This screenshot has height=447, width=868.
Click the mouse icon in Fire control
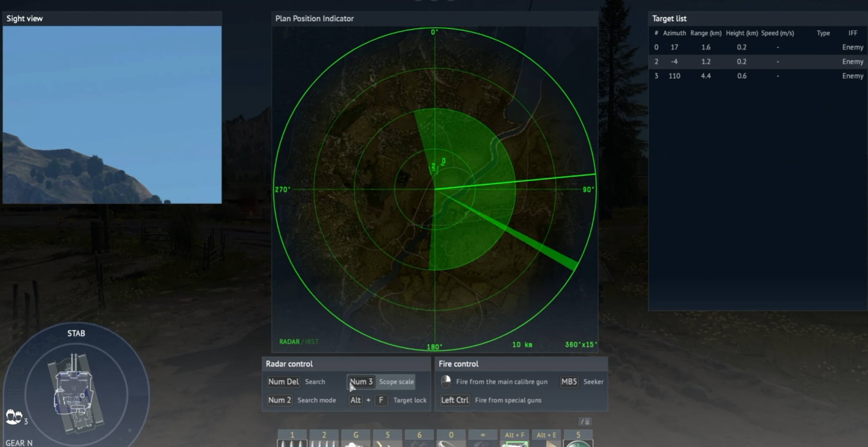point(446,381)
